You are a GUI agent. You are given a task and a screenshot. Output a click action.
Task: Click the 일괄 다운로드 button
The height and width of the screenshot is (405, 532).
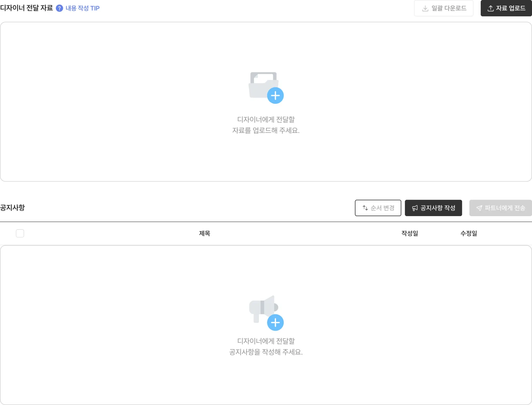pos(444,8)
